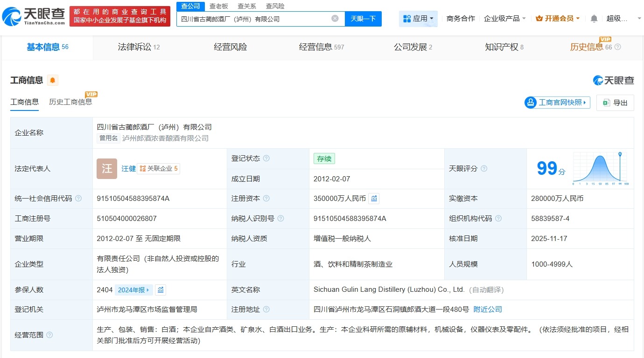This screenshot has height=358, width=644.
Task: Open the insured headcount trend chart icon
Action: tap(161, 290)
